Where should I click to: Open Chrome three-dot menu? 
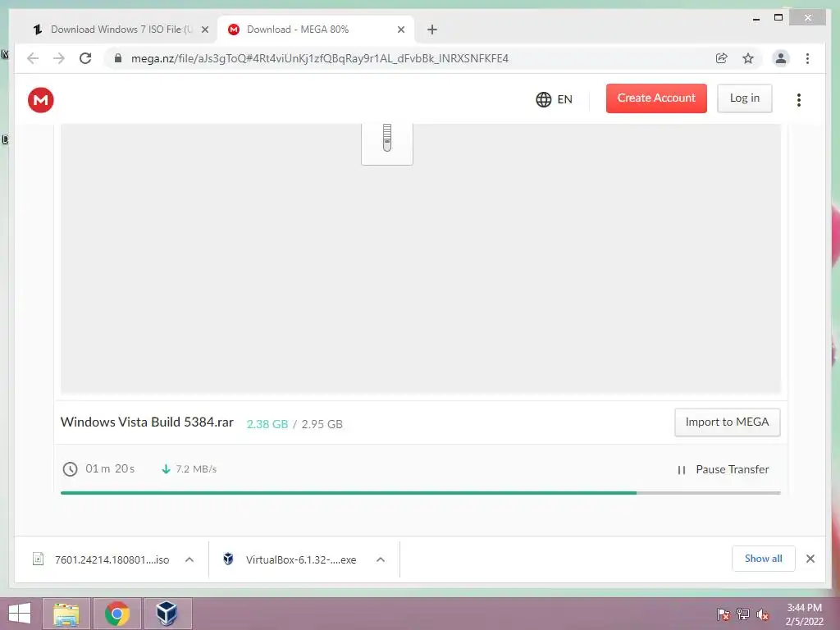(807, 58)
